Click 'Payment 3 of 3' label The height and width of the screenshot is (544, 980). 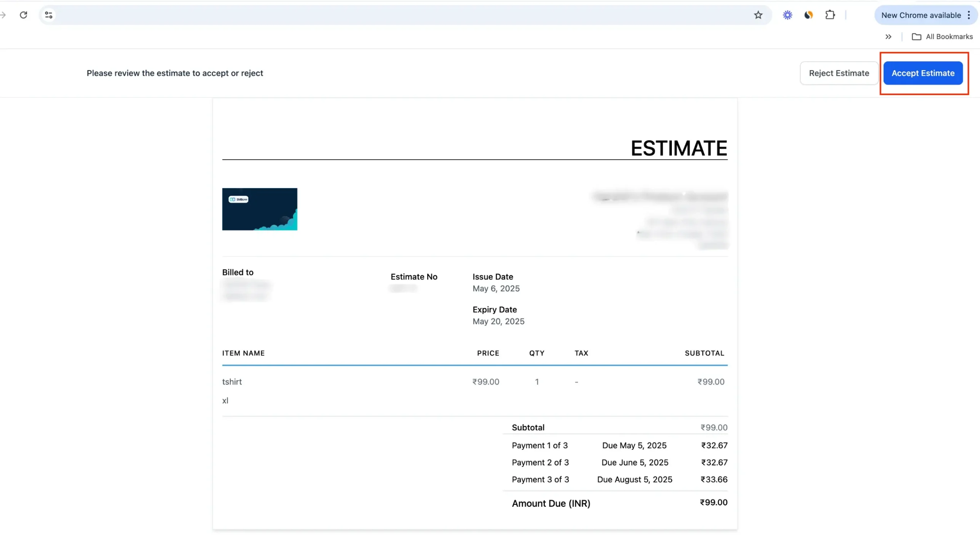pyautogui.click(x=540, y=480)
